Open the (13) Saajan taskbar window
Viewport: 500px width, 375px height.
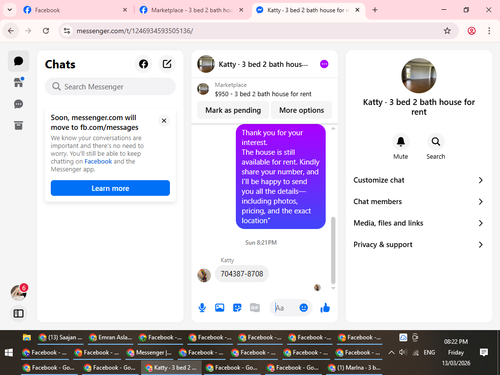tap(60, 338)
